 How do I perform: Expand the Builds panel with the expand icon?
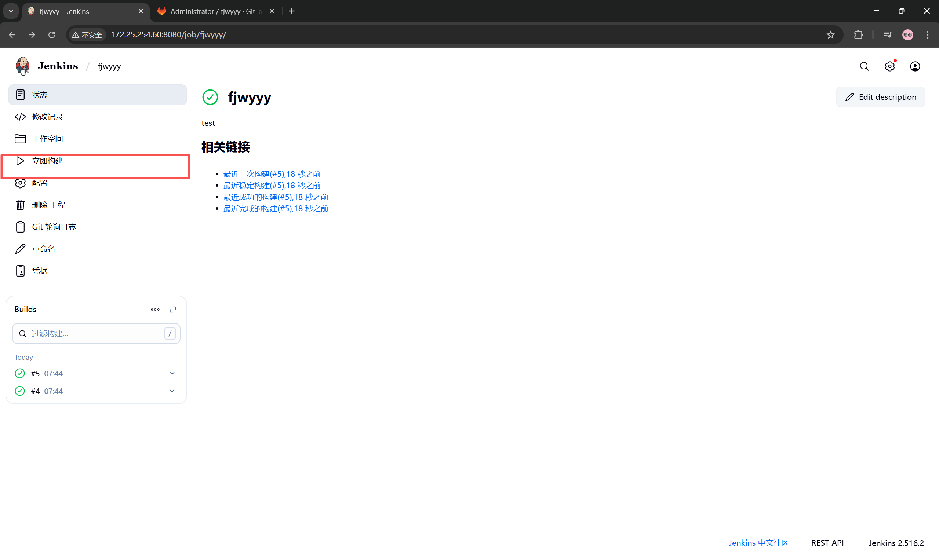(173, 310)
